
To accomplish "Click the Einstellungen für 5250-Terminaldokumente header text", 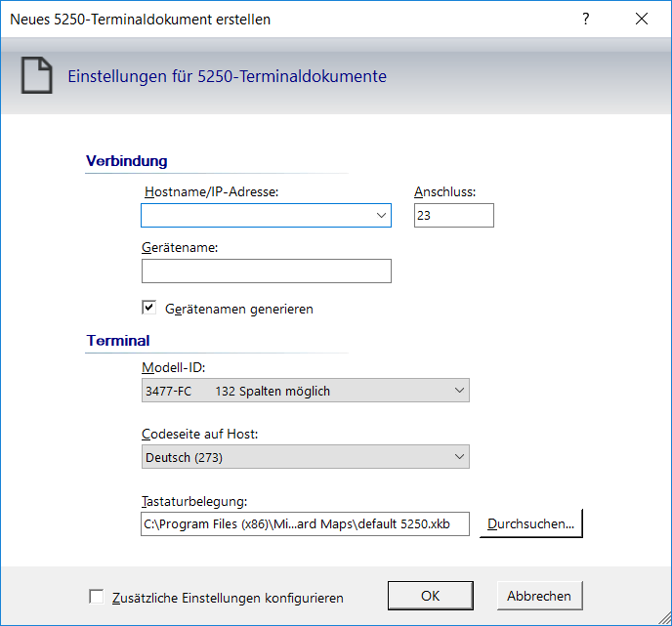I will tap(227, 76).
